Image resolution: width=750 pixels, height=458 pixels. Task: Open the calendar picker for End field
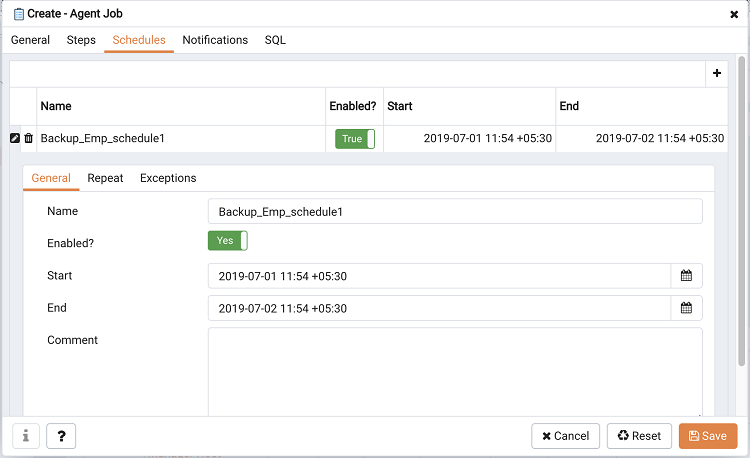click(686, 308)
